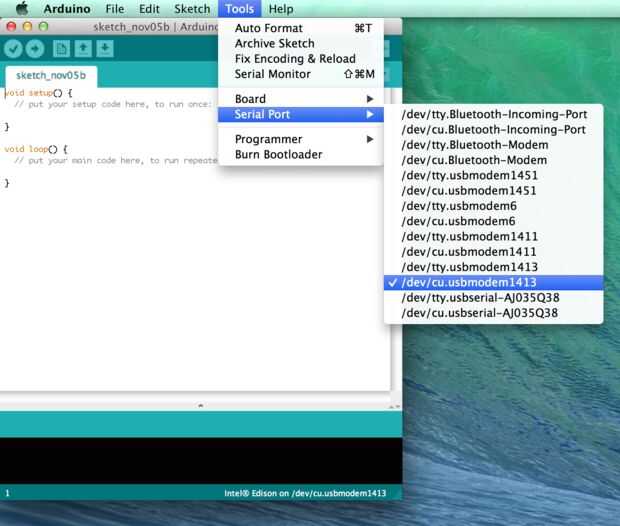620x526 pixels.
Task: Open the Sketch menu
Action: pos(192,8)
